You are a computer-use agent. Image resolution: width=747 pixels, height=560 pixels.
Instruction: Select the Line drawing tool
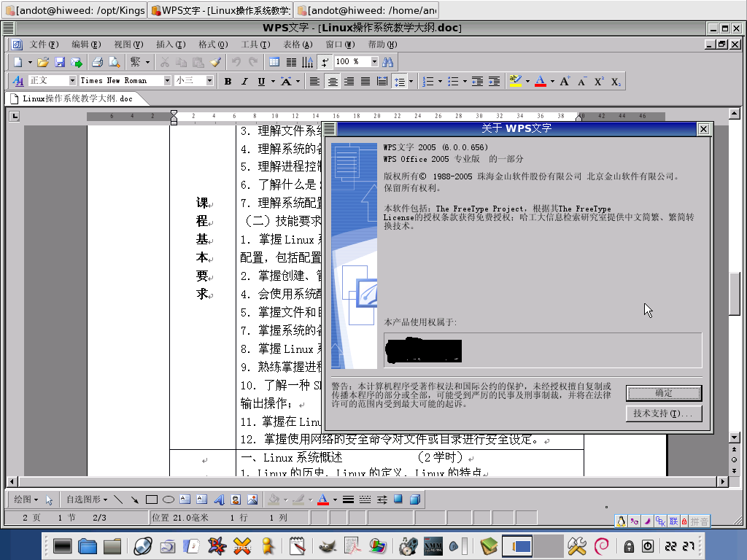pyautogui.click(x=118, y=499)
